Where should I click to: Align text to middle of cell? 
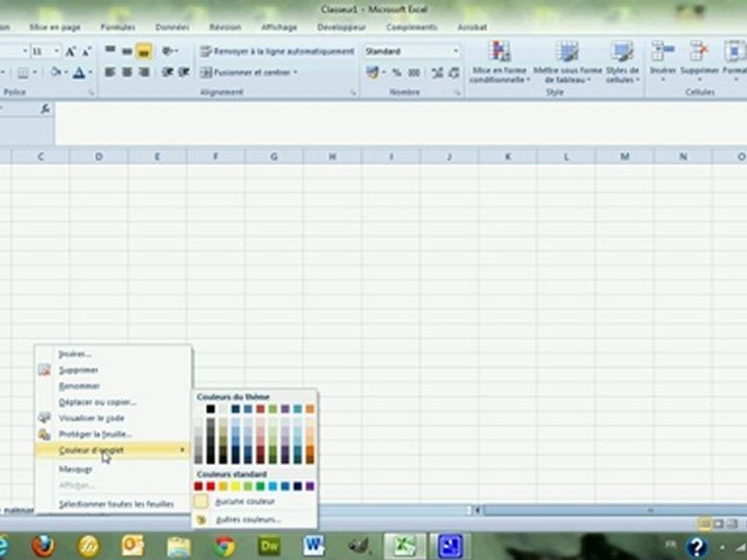[x=127, y=51]
